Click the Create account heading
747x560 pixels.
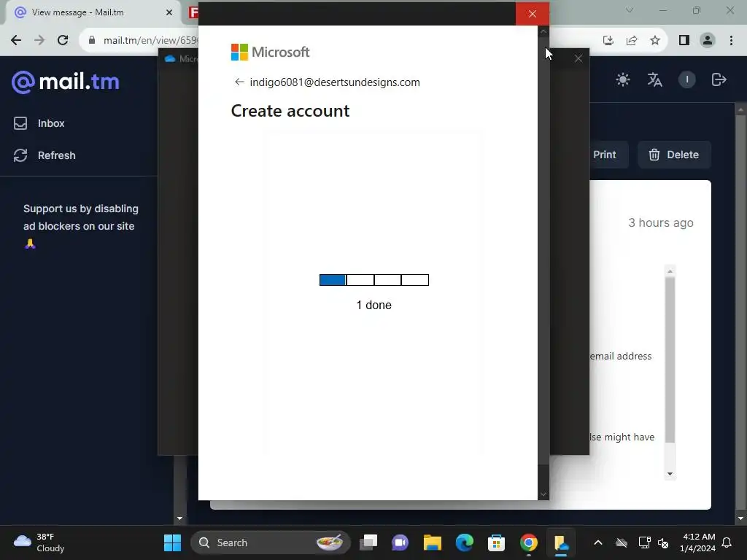(290, 111)
